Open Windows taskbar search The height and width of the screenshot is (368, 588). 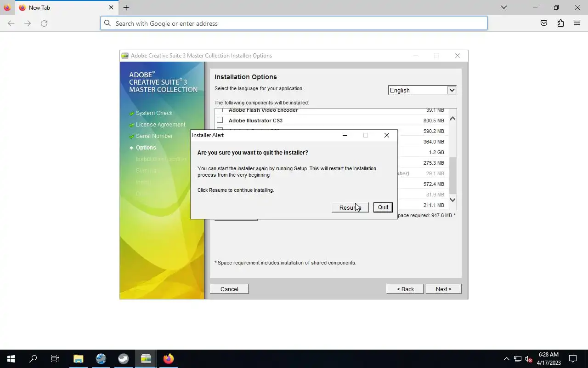33,359
